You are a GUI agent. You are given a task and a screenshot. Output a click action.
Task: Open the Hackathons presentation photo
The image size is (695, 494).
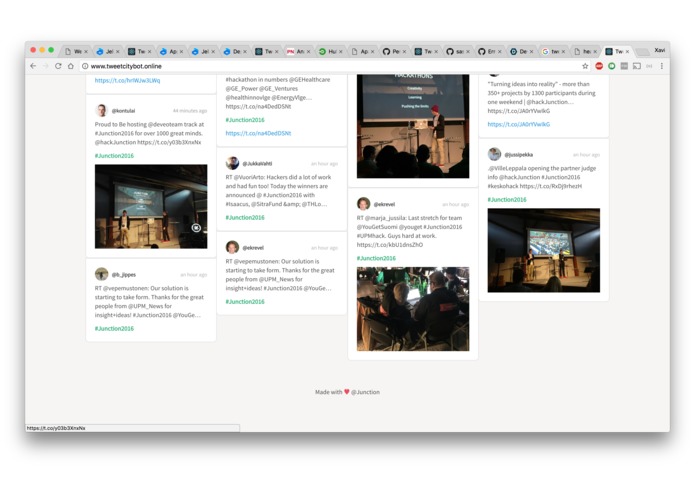point(413,126)
